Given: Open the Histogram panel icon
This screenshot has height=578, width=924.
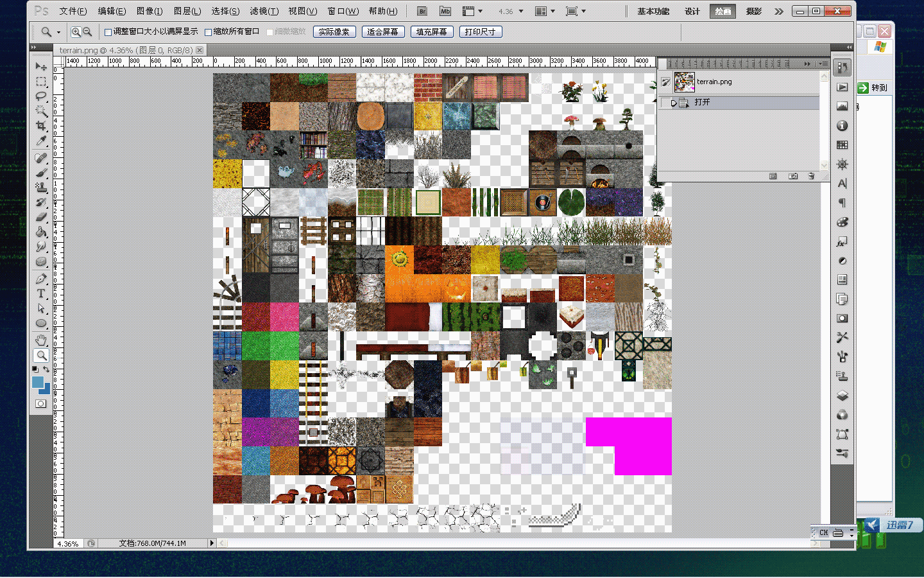Looking at the screenshot, I should (843, 107).
